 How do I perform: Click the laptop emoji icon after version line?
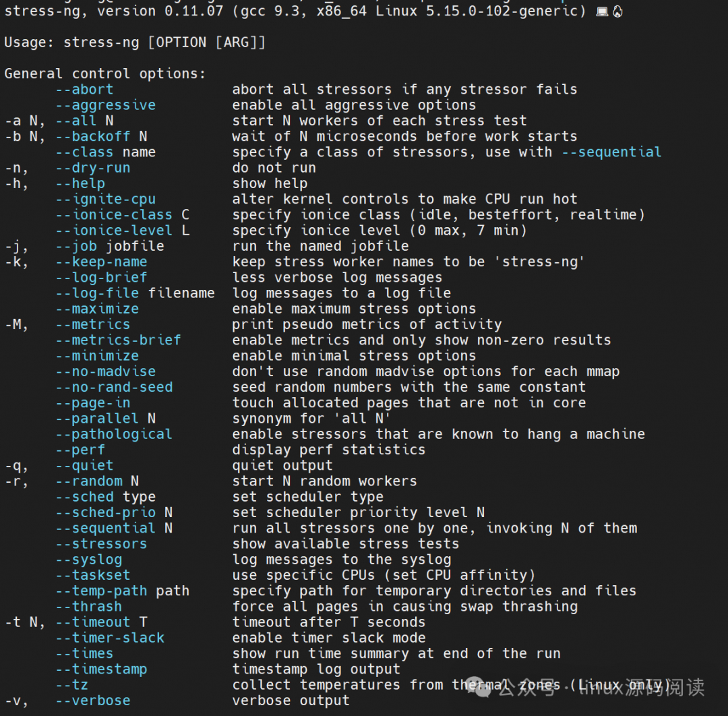(602, 11)
